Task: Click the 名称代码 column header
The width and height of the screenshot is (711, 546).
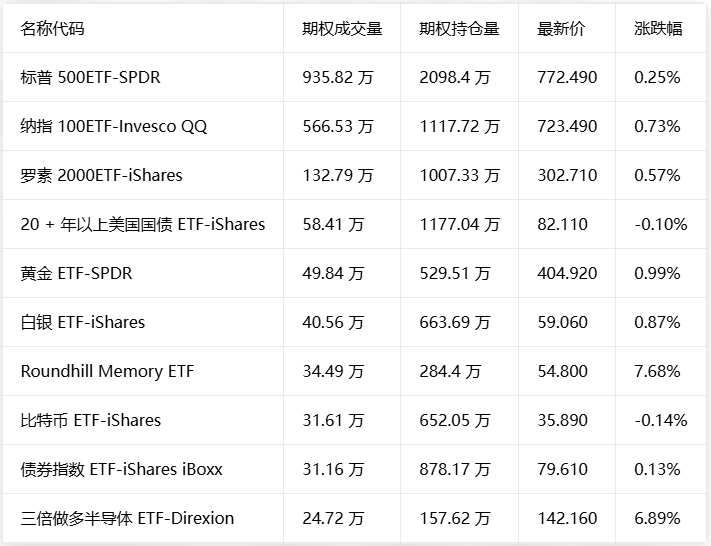Action: pyautogui.click(x=52, y=29)
